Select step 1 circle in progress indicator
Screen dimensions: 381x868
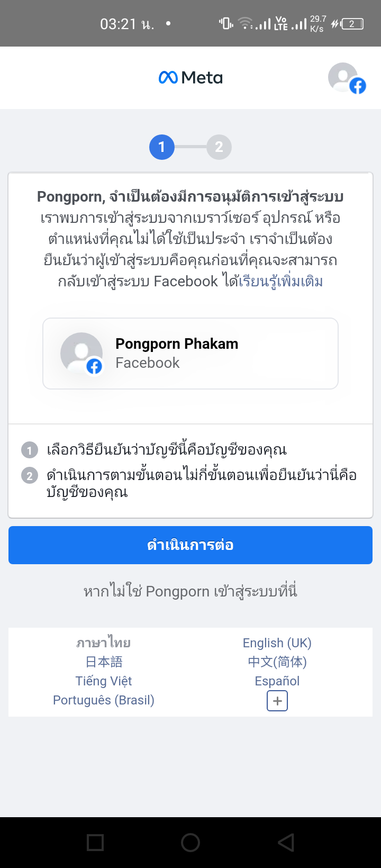162,147
